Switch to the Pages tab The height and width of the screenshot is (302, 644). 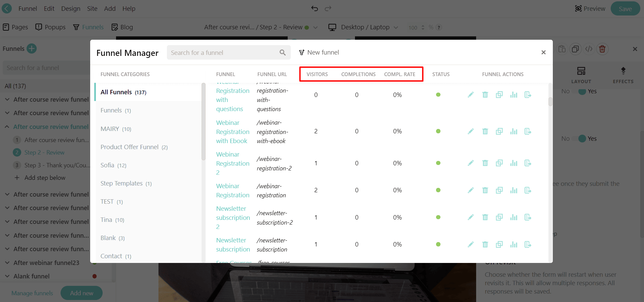coord(15,27)
